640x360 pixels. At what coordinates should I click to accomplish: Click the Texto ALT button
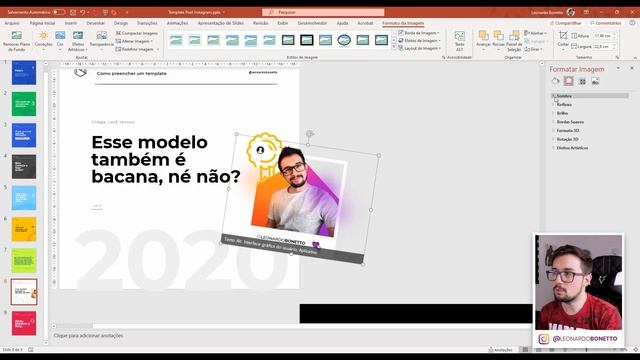[460, 41]
